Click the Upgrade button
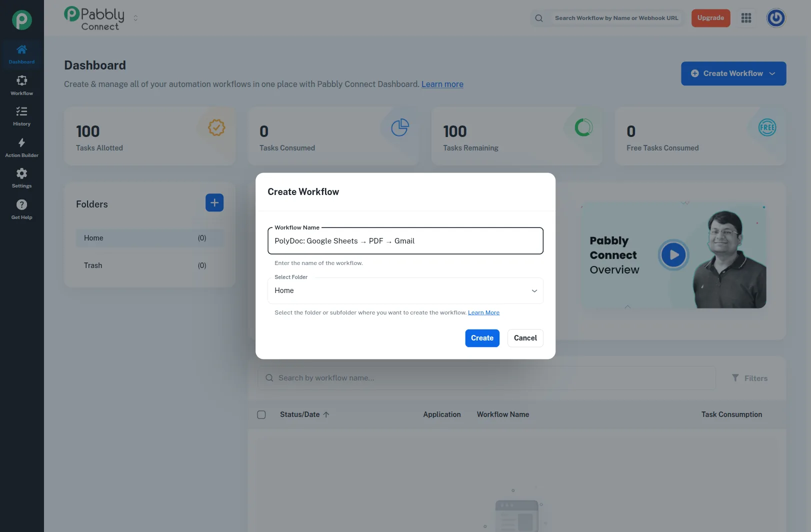The width and height of the screenshot is (811, 532). tap(710, 18)
